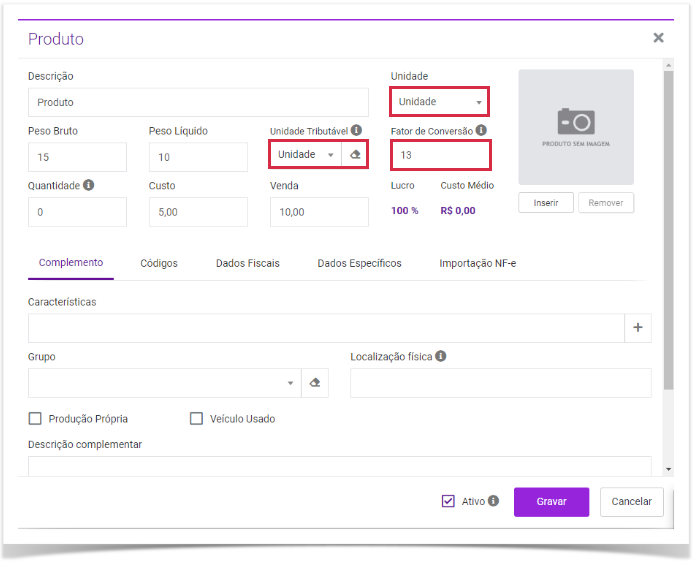
Task: Click the Cancelar button
Action: [x=632, y=502]
